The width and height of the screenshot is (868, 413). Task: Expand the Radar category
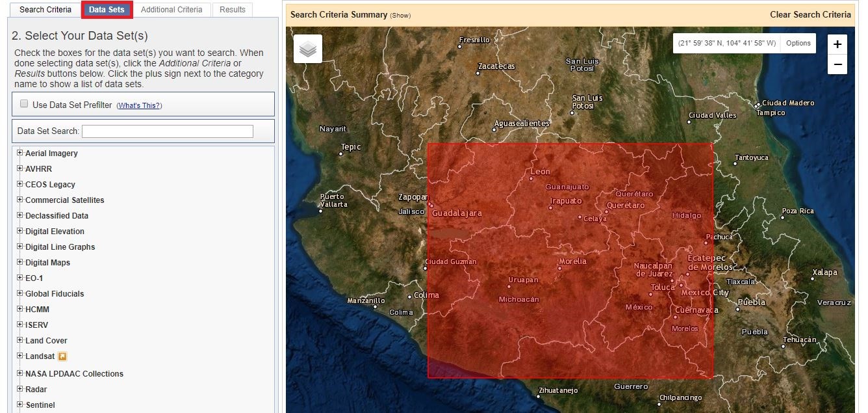pos(20,390)
